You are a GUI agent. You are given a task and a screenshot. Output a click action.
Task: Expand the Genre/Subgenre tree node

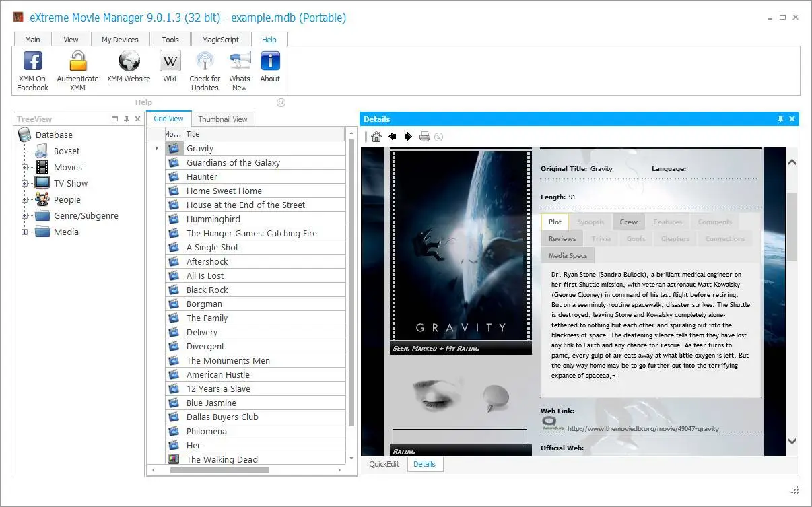pos(25,216)
